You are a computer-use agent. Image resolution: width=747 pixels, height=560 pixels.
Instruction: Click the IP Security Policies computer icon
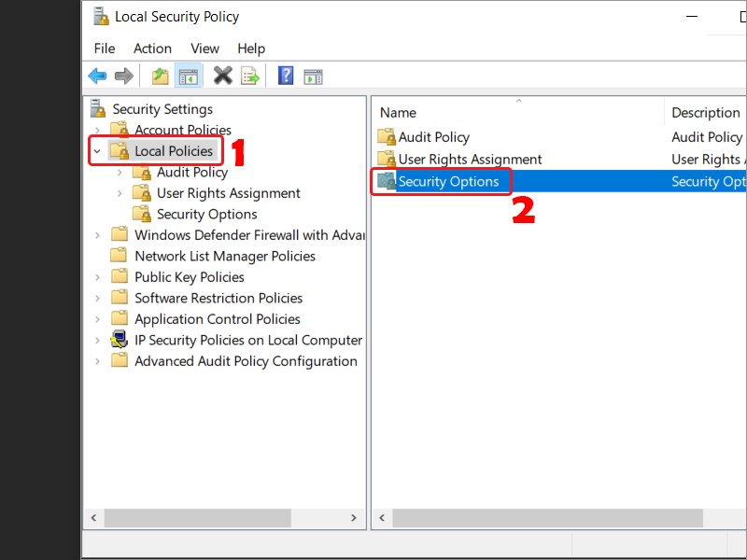[120, 340]
